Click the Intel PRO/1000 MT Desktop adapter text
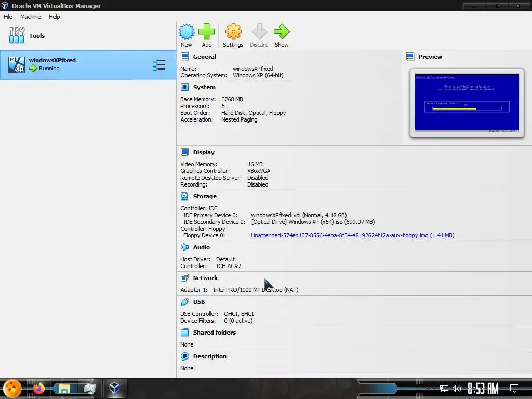 [256, 290]
